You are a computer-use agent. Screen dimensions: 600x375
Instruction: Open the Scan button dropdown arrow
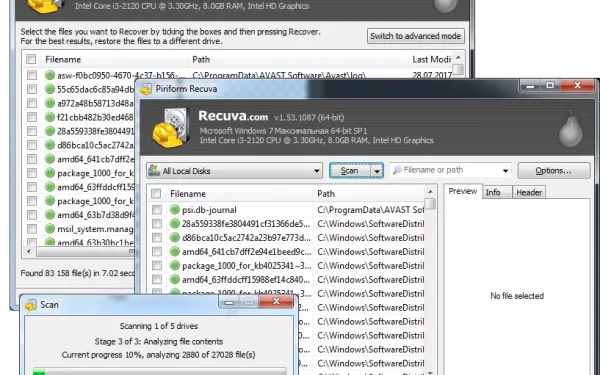pyautogui.click(x=377, y=171)
